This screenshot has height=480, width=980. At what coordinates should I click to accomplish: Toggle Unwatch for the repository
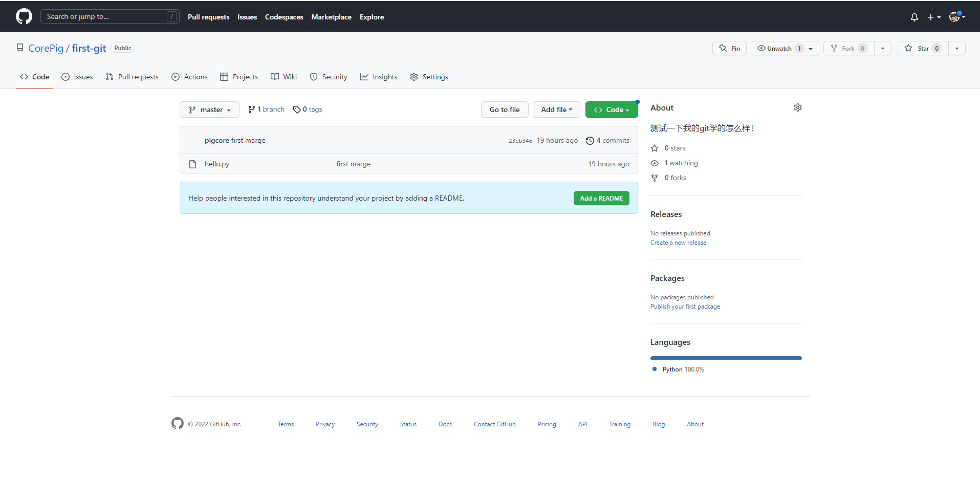tap(785, 48)
